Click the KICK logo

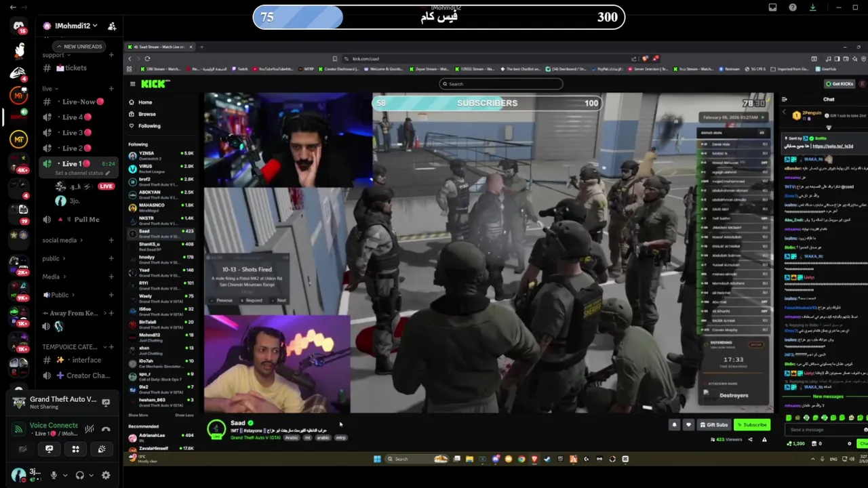pyautogui.click(x=155, y=84)
